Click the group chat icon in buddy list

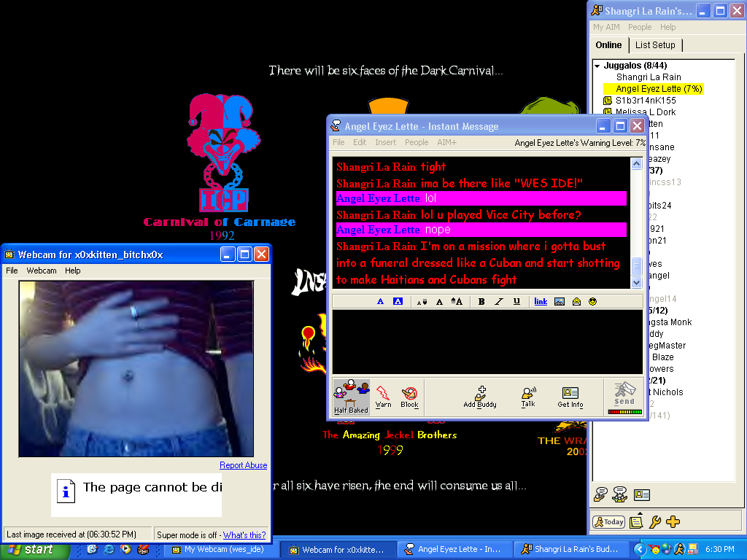click(620, 494)
